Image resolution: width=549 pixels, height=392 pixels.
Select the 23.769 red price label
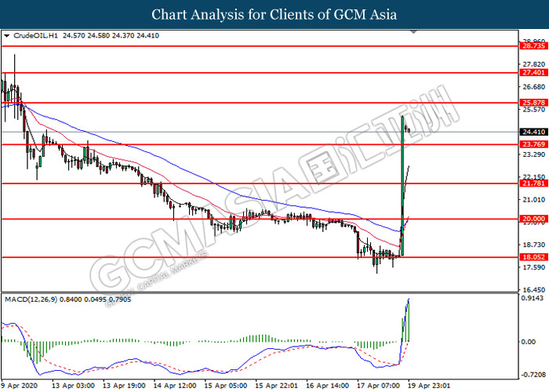coord(533,144)
